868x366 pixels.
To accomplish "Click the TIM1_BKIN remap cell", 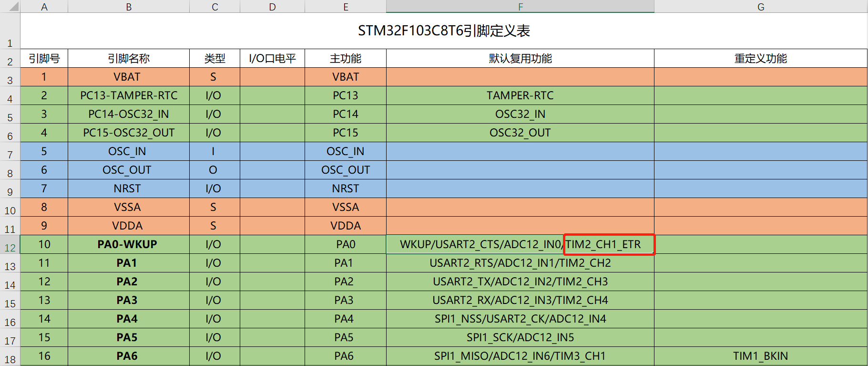I will tap(761, 356).
